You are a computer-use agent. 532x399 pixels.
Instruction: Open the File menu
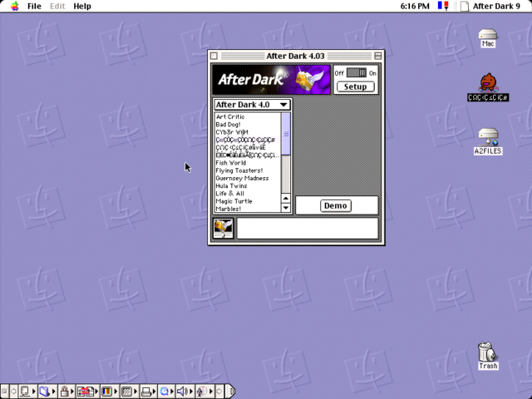34,6
